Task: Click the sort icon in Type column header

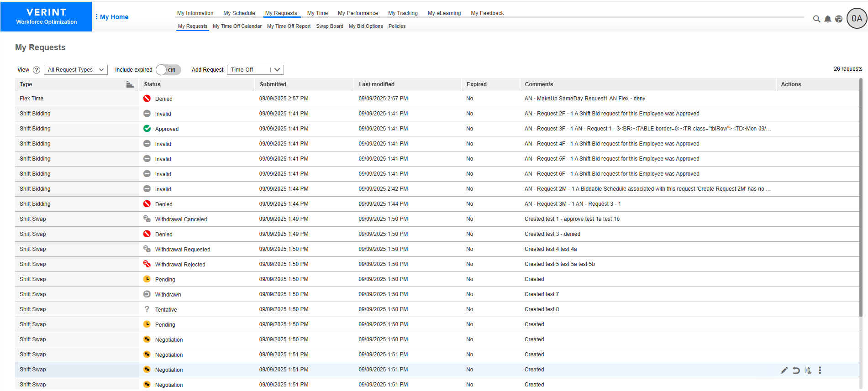Action: coord(130,84)
